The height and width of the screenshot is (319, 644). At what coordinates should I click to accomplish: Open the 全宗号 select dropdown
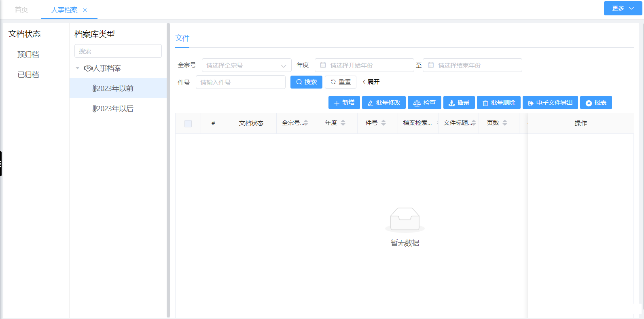(x=247, y=65)
